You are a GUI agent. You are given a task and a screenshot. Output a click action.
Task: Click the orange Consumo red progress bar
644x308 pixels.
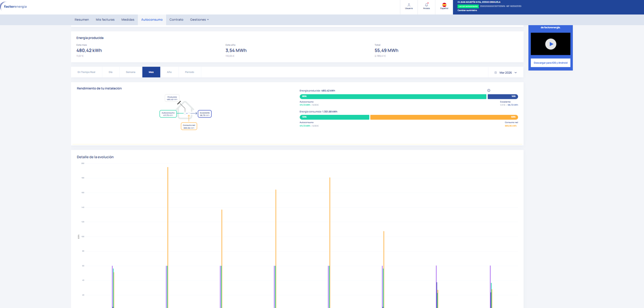coord(444,117)
